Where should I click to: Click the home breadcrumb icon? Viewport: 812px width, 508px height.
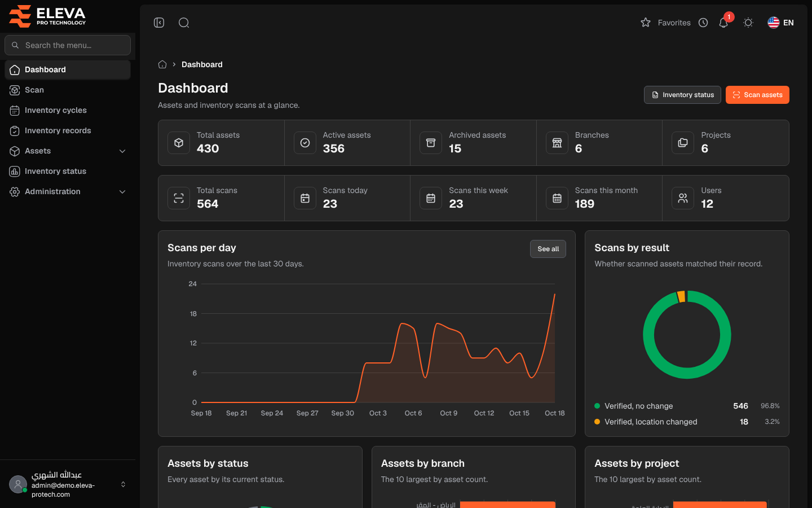pos(162,64)
